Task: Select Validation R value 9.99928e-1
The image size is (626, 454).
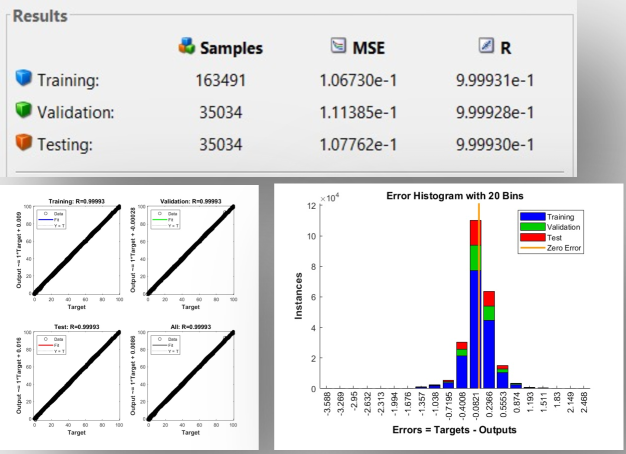Action: click(495, 113)
